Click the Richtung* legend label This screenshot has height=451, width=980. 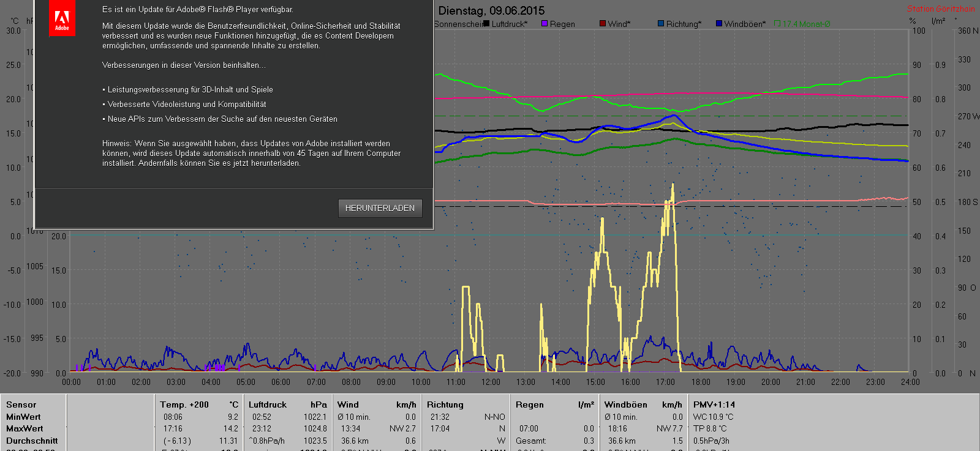click(x=684, y=24)
